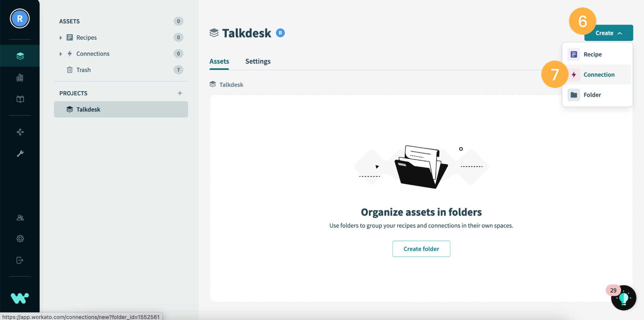Open the lightbulb help widget with 29 badge
Viewport: 644px width, 320px height.
pos(623,298)
